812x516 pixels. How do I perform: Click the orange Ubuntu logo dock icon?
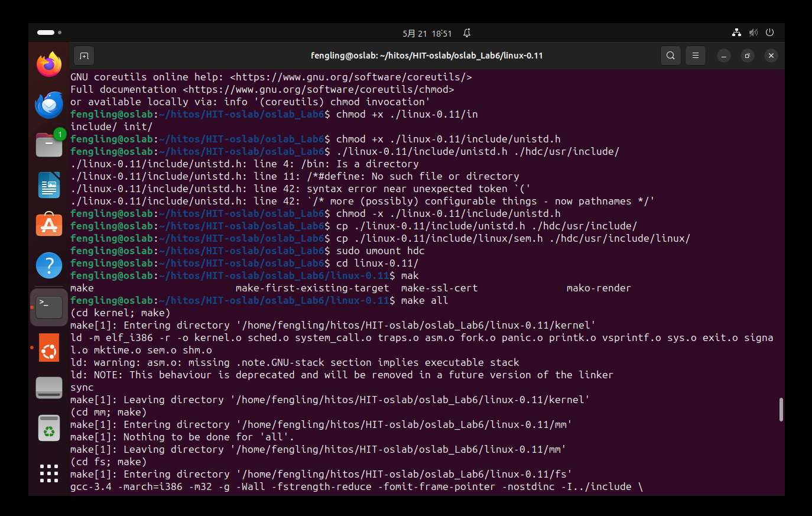[49, 348]
